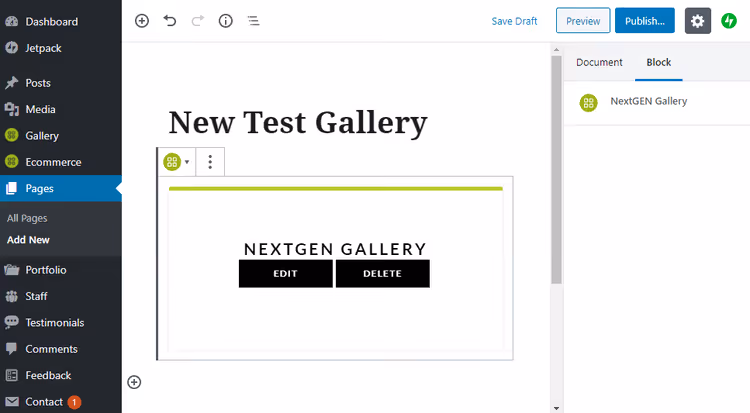
Task: Click the Dashboard icon in sidebar
Action: pos(11,22)
